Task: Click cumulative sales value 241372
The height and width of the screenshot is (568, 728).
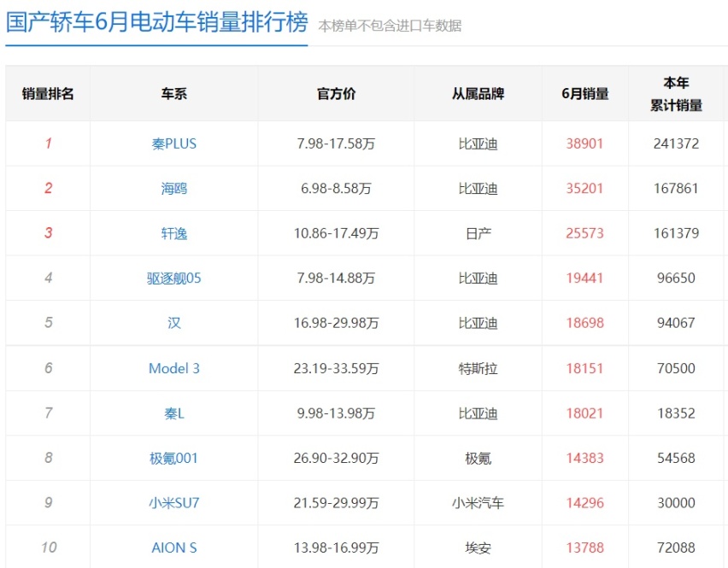Action: click(x=676, y=143)
